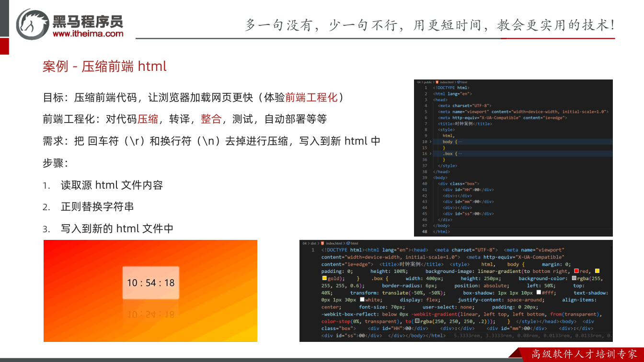
Task: Click line number 1 in the dist editor
Action: [x=313, y=250]
